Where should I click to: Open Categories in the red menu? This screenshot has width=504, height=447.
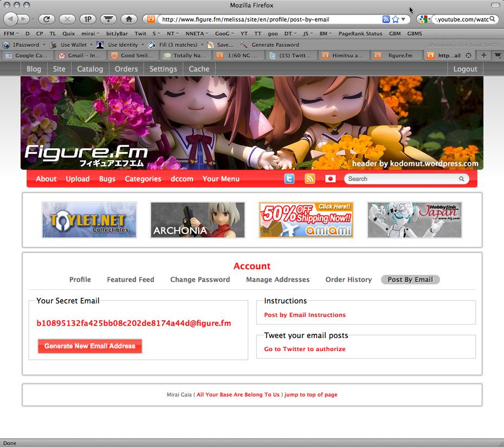pos(143,179)
